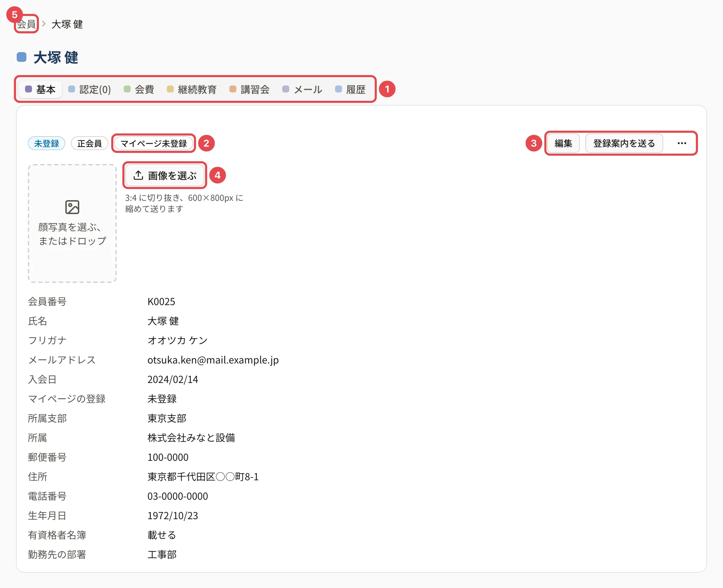723x588 pixels.
Task: Click the phone number 03-0000-0000
Action: tap(178, 496)
